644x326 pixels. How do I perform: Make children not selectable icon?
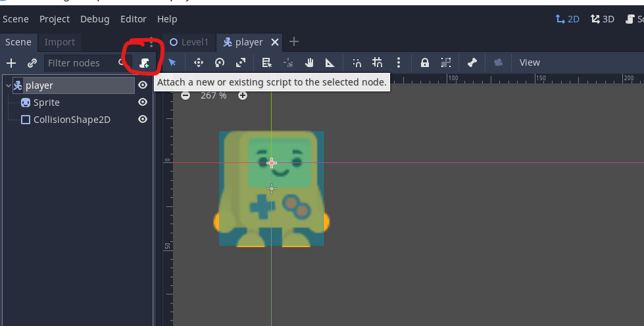point(446,62)
